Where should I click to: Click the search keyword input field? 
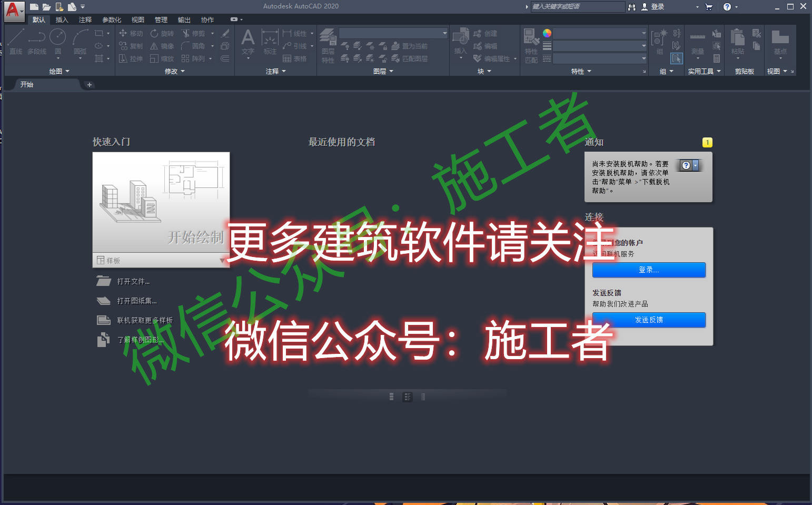coord(578,7)
